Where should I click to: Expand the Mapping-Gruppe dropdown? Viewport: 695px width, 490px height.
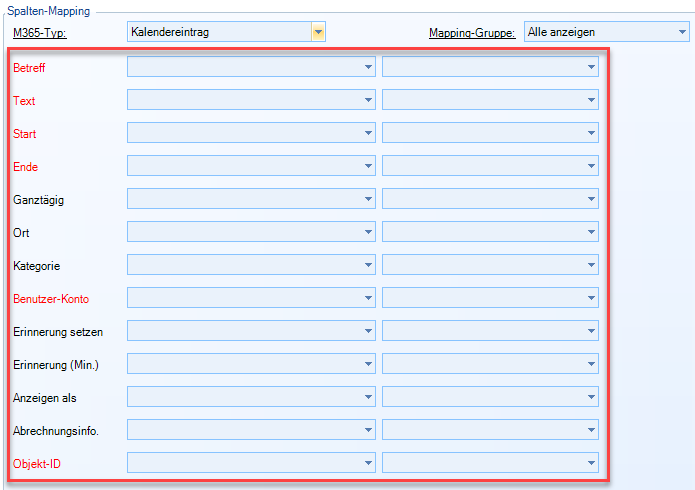point(605,32)
